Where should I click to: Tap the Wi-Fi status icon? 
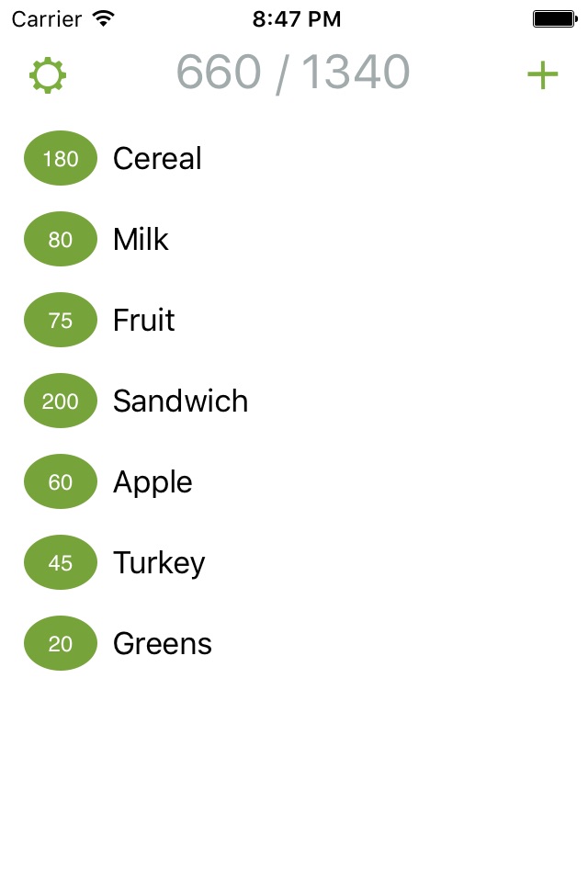tap(104, 18)
